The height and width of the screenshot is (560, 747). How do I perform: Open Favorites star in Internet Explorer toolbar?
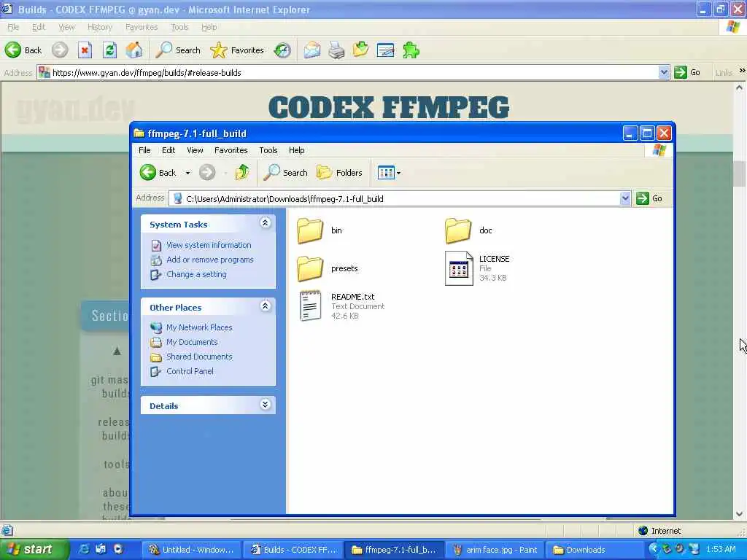[x=237, y=50]
